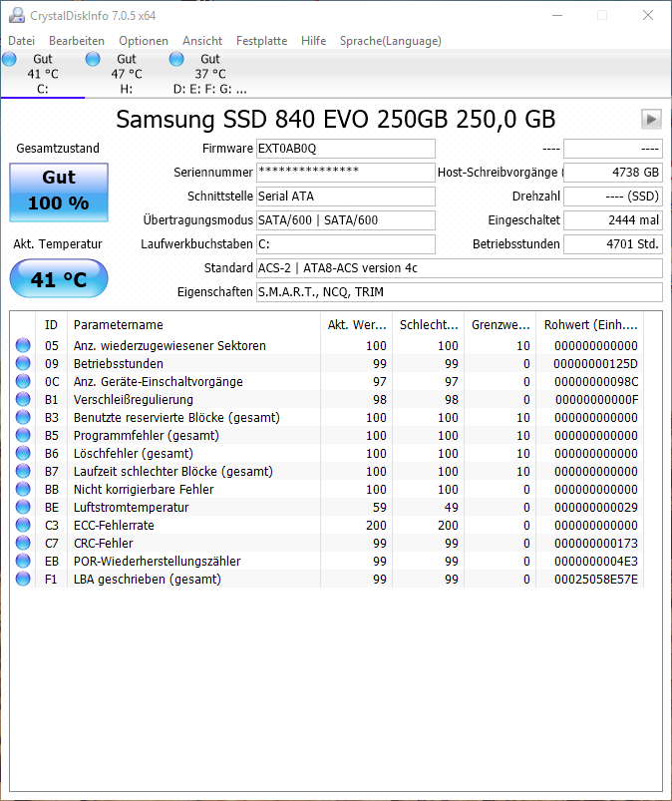The image size is (672, 801).
Task: Select the text Luftstromtemperatur
Action: (x=132, y=508)
